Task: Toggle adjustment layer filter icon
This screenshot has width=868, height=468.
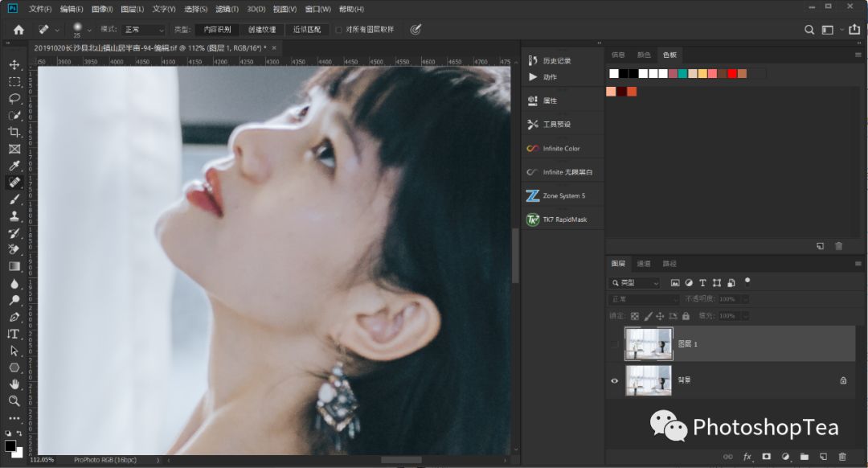Action: 689,283
